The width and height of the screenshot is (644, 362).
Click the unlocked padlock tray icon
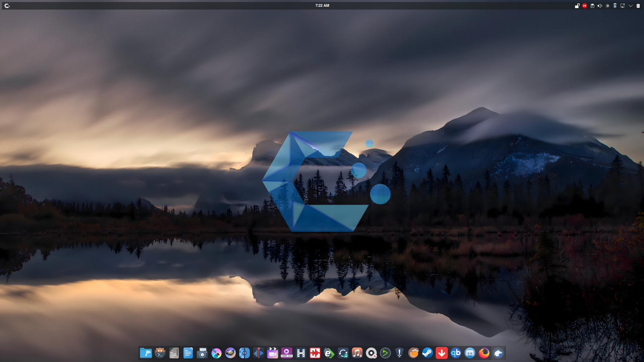[577, 6]
